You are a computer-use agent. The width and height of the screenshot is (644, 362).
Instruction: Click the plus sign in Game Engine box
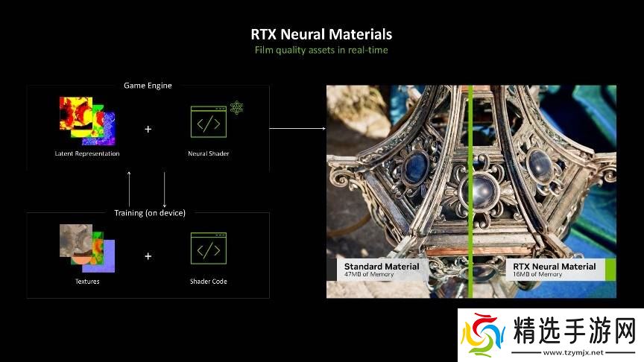148,129
